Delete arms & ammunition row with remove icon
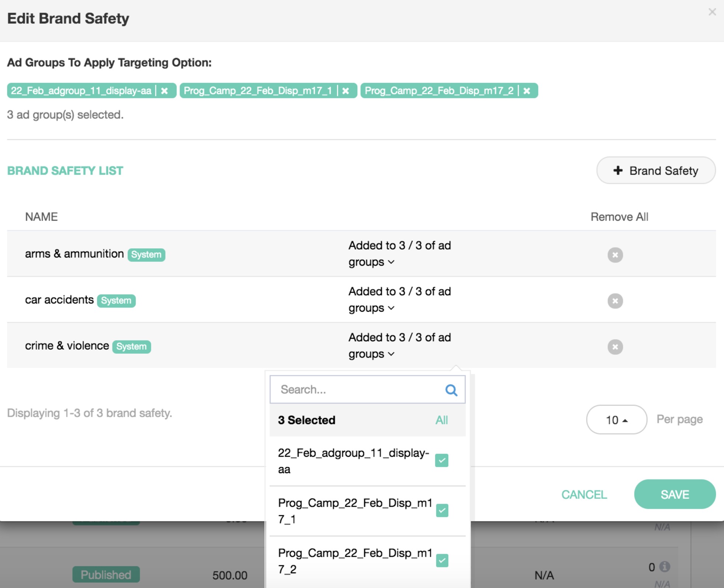The image size is (724, 588). pos(615,255)
